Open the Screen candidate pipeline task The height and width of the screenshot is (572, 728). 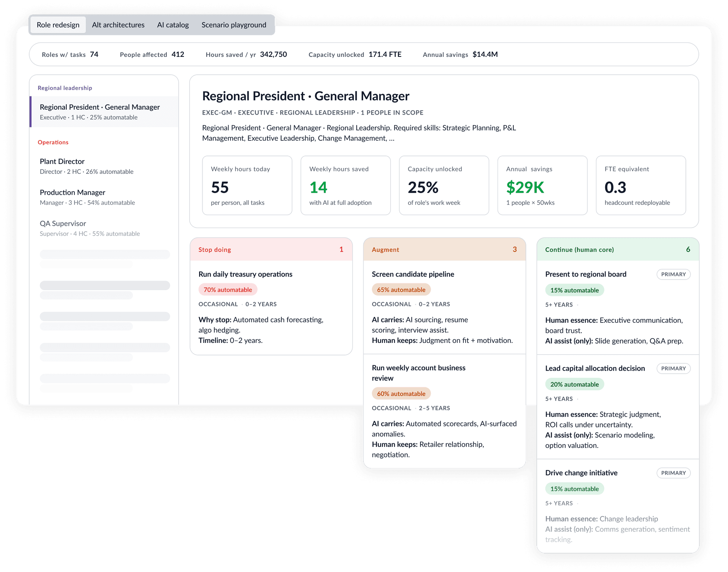[x=413, y=274]
